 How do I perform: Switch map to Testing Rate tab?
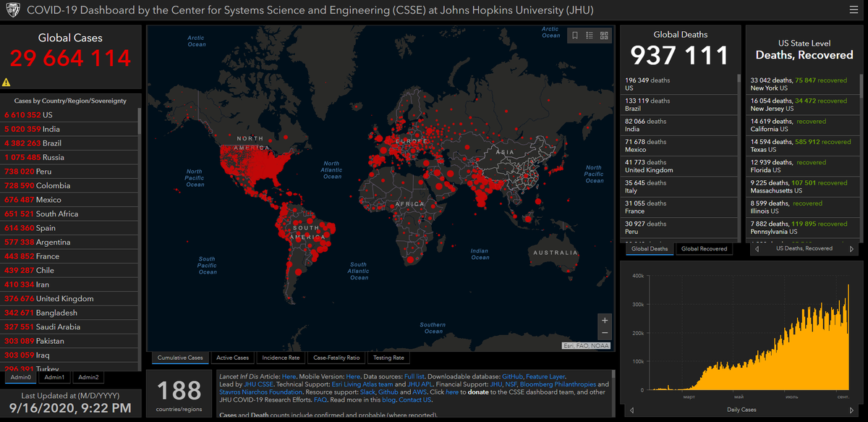click(x=389, y=358)
